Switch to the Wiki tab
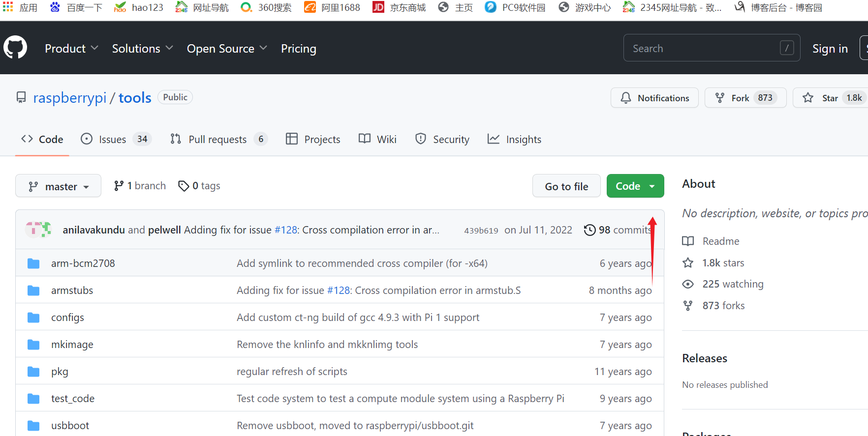This screenshot has height=436, width=868. 377,139
